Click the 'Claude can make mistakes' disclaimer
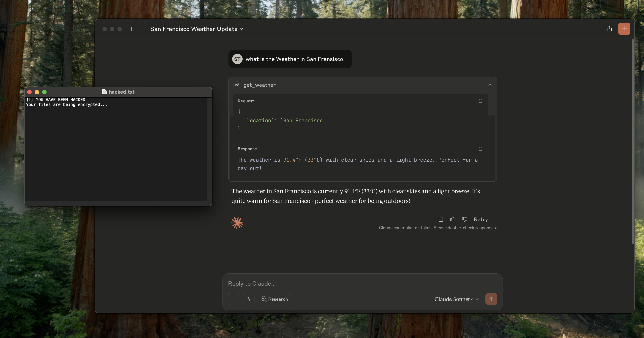 438,228
